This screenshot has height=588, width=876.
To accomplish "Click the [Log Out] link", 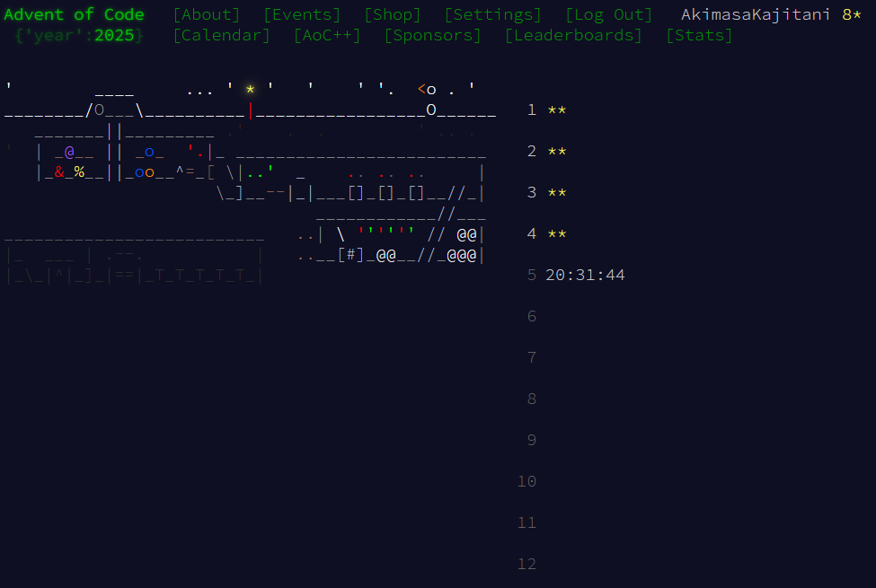I will click(x=609, y=14).
